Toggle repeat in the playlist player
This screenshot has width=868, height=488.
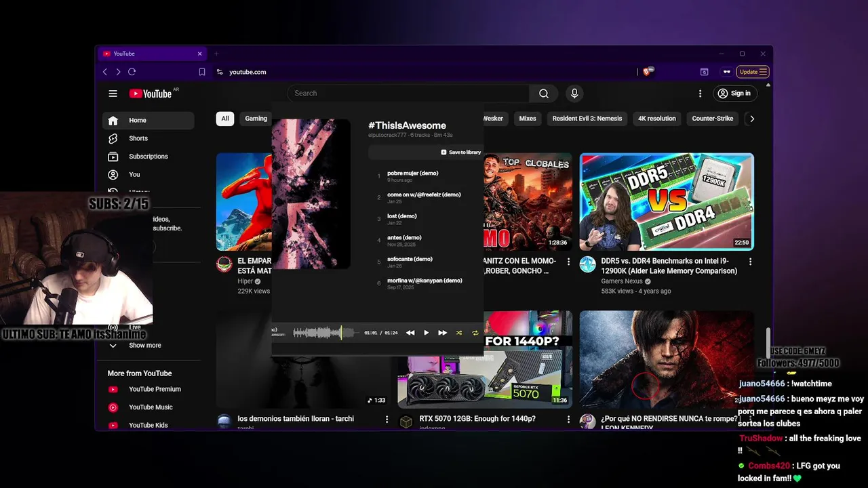click(475, 333)
